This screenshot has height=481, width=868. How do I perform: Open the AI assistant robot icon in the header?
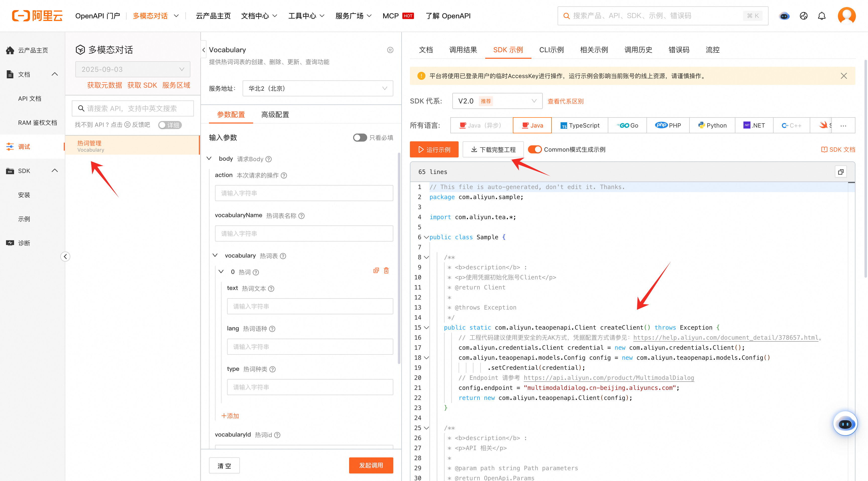(784, 16)
